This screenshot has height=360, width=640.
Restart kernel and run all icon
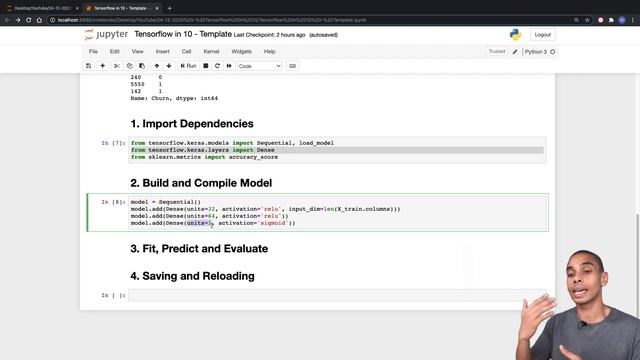coord(229,66)
